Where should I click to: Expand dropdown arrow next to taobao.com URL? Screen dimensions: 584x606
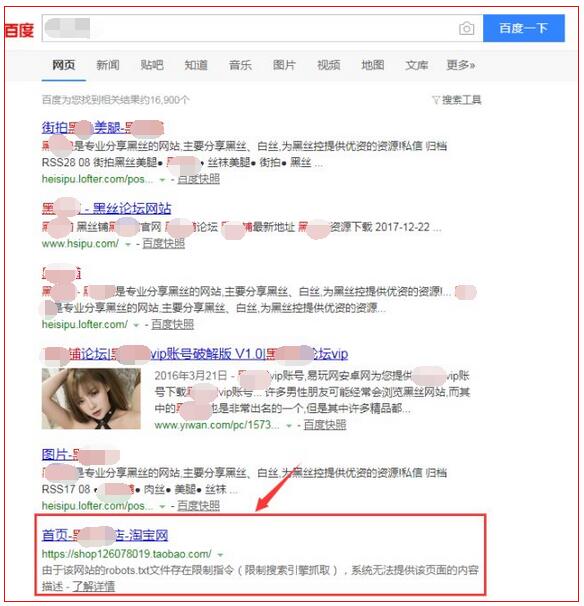(x=220, y=555)
